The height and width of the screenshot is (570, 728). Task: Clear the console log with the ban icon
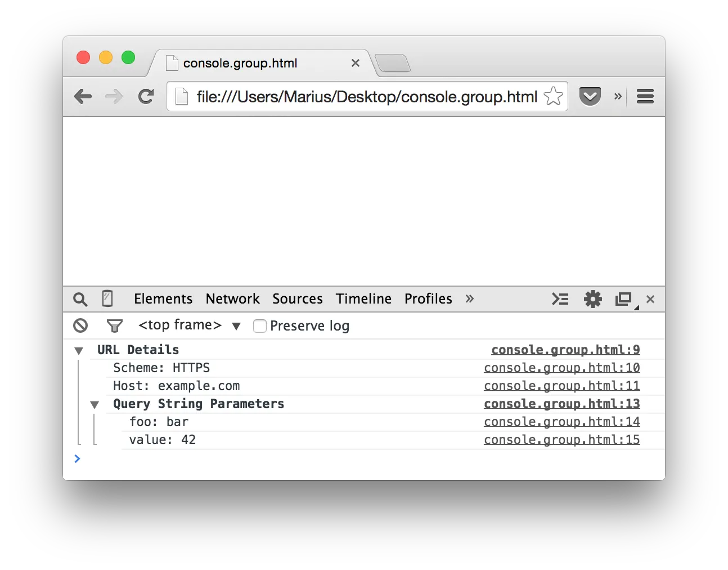(81, 325)
